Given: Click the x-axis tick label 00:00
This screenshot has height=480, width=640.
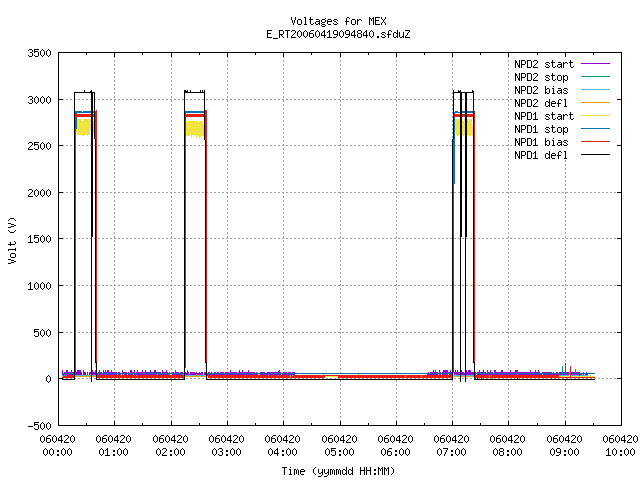Looking at the screenshot, I should coord(58,452).
